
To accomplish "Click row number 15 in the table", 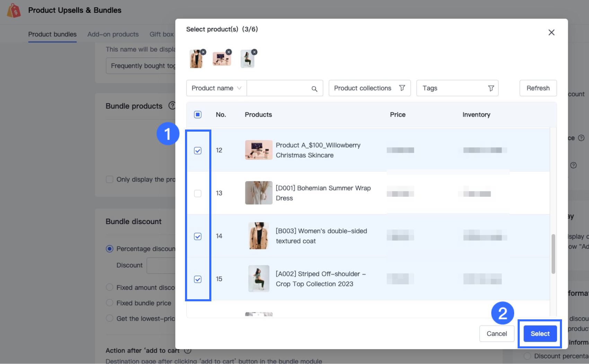I will click(x=219, y=279).
